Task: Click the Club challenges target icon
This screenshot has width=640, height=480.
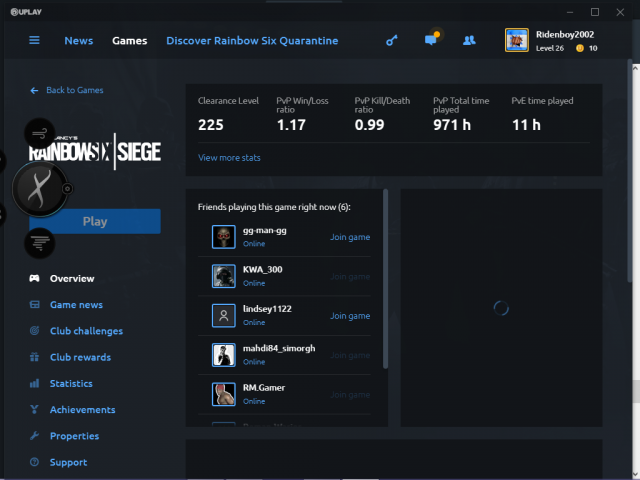Action: click(34, 331)
